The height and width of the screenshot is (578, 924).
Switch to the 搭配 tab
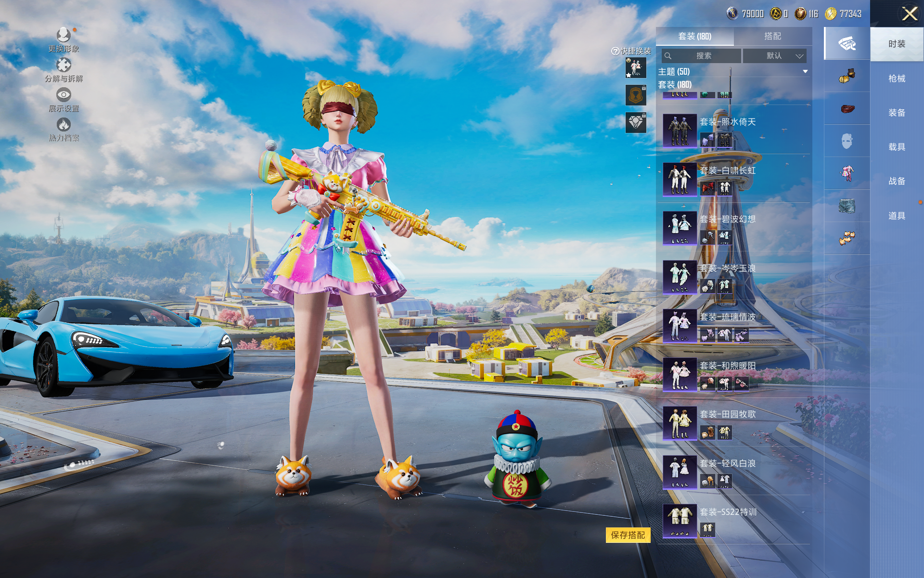pos(772,36)
